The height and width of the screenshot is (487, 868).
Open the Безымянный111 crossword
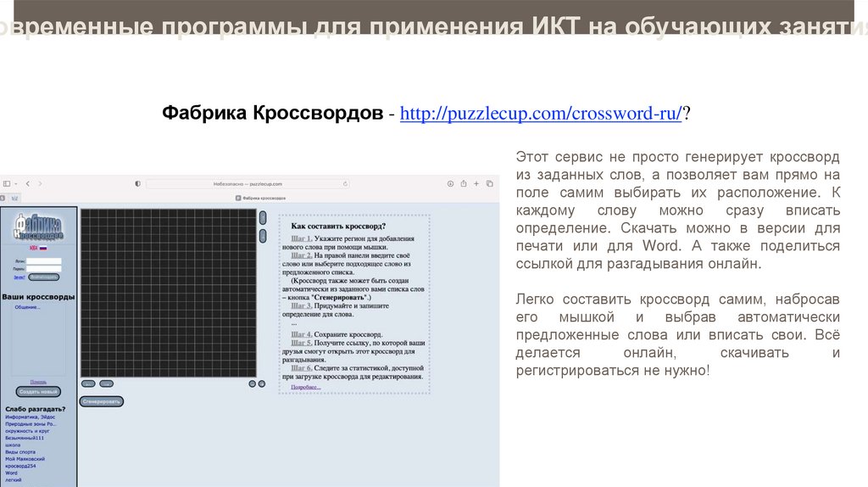(x=25, y=438)
